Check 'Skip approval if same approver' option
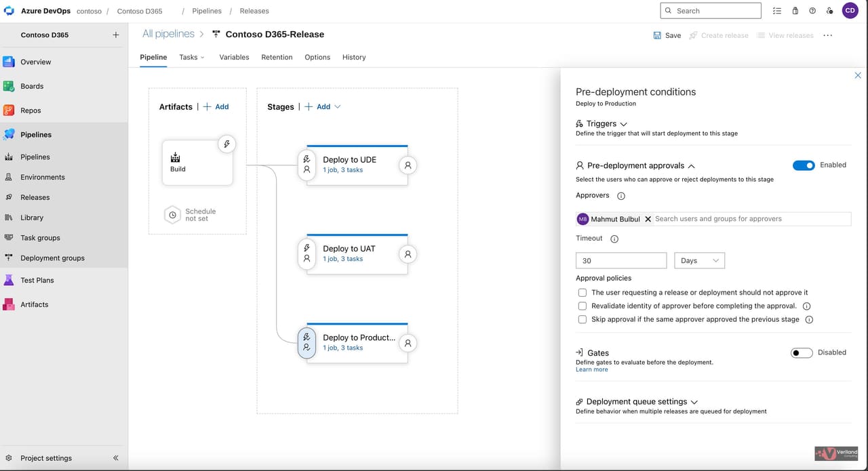The width and height of the screenshot is (868, 471). point(583,319)
